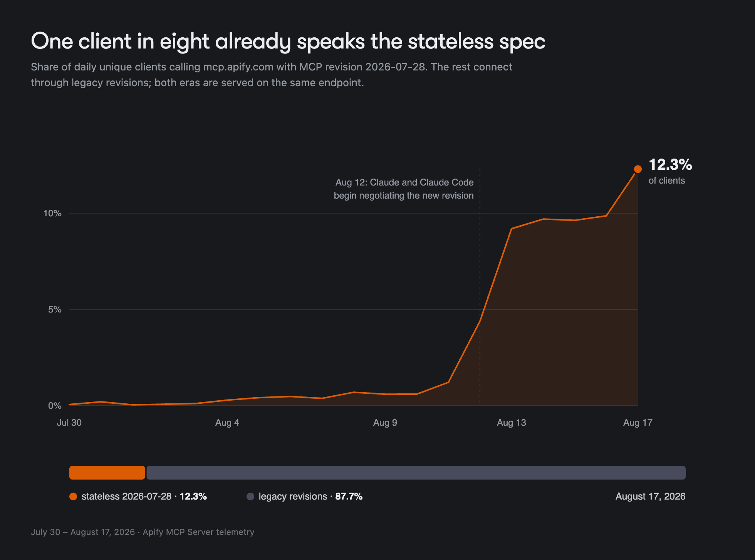Select the gray legacy revisions bar segment
This screenshot has width=755, height=560.
click(x=416, y=473)
